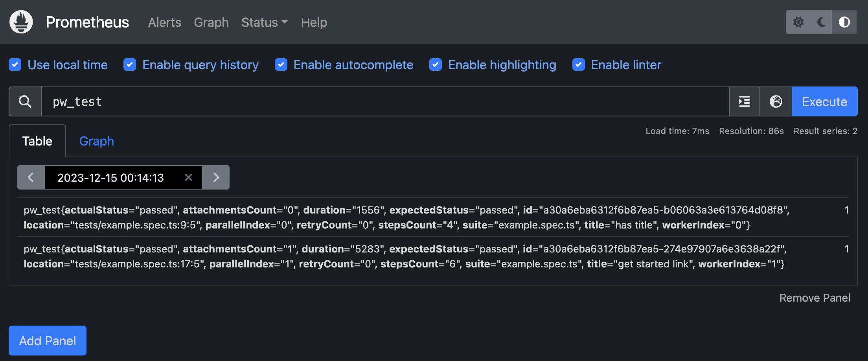Focus the pw_test expression input

click(385, 101)
